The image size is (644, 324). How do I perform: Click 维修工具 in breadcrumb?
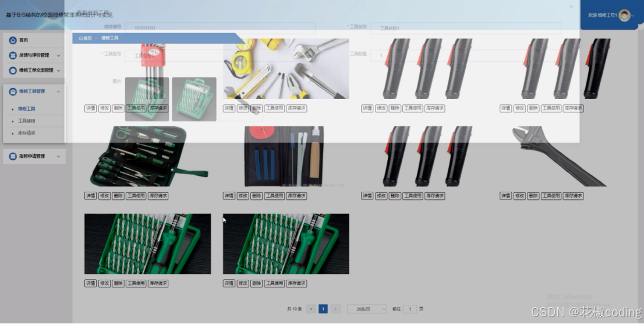(110, 38)
